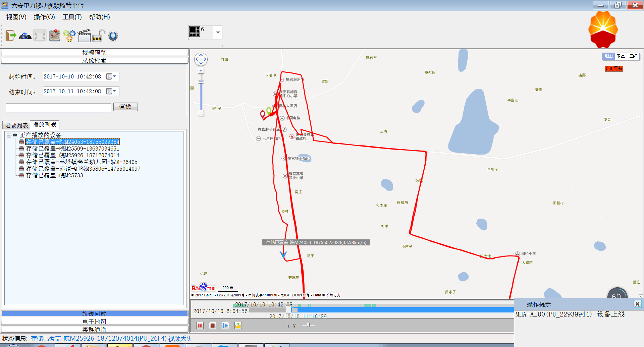644x347 pixels.
Task: Adjust the playback speed slider
Action: tap(308, 325)
